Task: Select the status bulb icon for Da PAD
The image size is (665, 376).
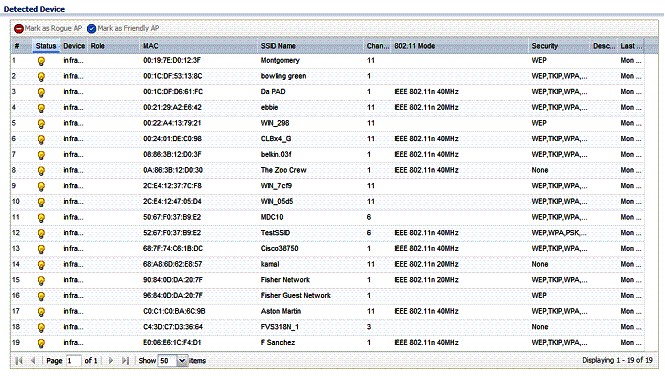Action: [x=41, y=92]
